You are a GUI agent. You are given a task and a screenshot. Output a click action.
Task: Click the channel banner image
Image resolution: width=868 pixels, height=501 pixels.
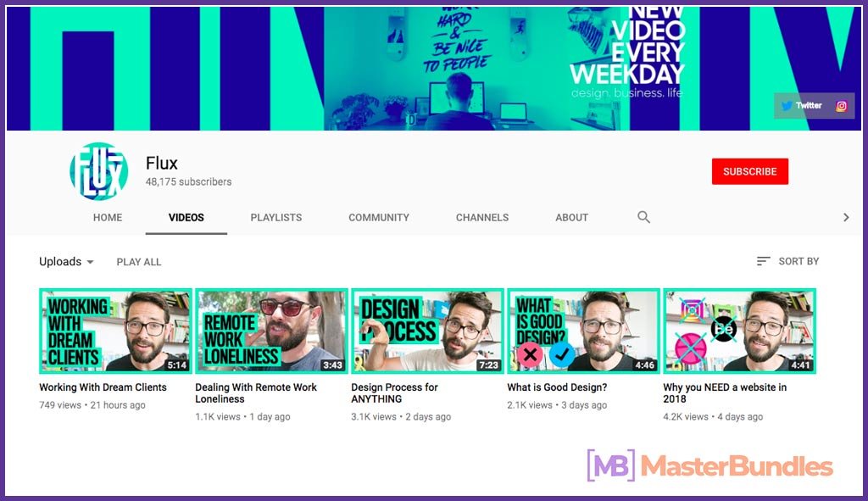coord(434,69)
